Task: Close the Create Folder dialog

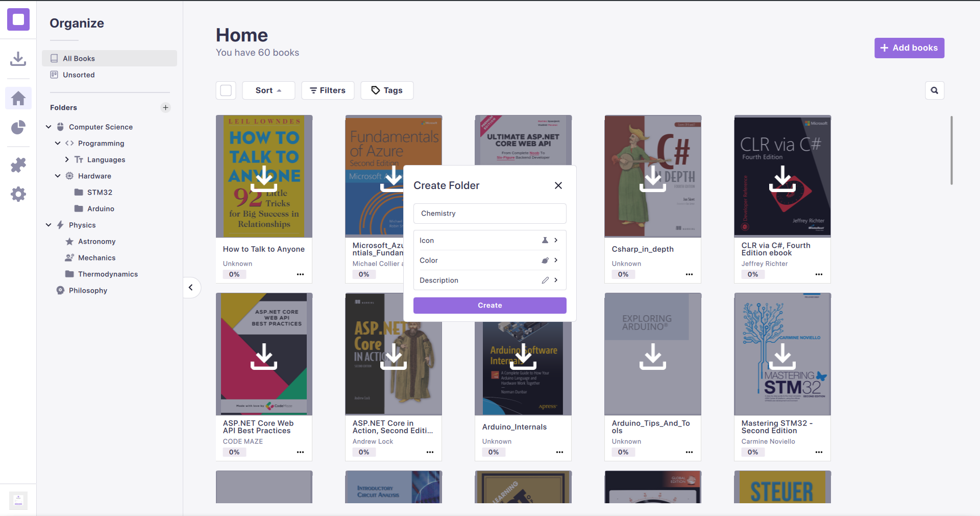Action: [558, 185]
